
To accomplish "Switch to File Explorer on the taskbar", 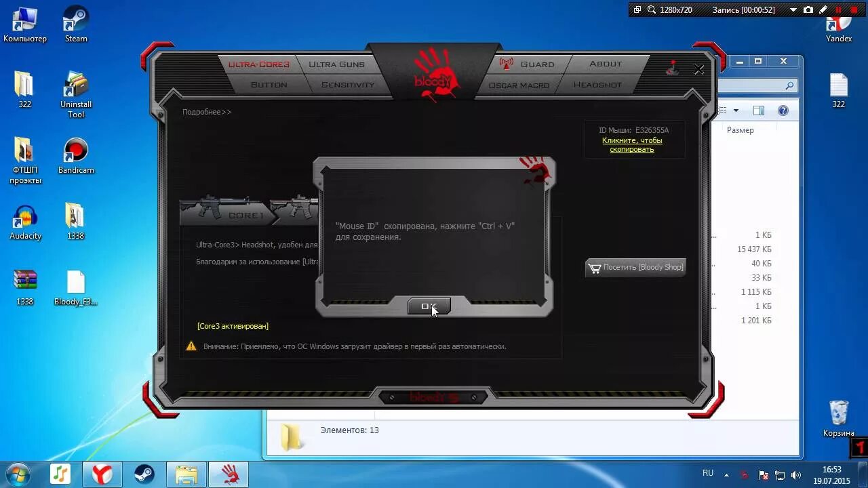I will tap(186, 474).
